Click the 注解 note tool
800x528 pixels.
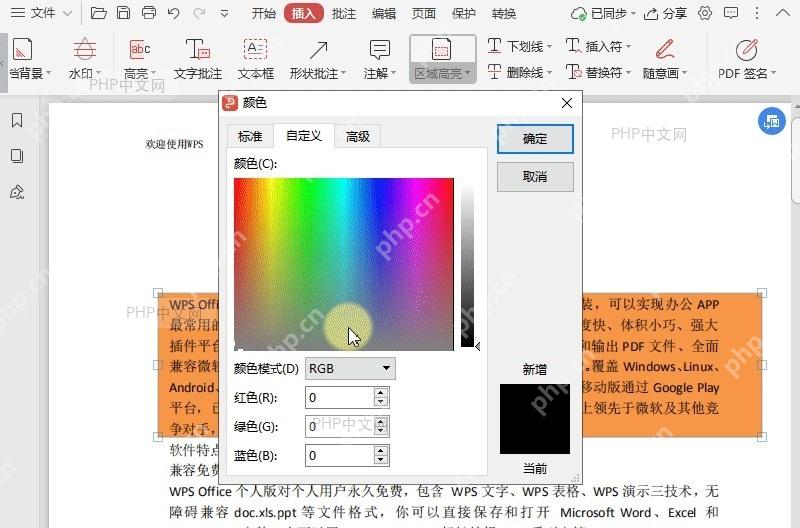click(379, 59)
